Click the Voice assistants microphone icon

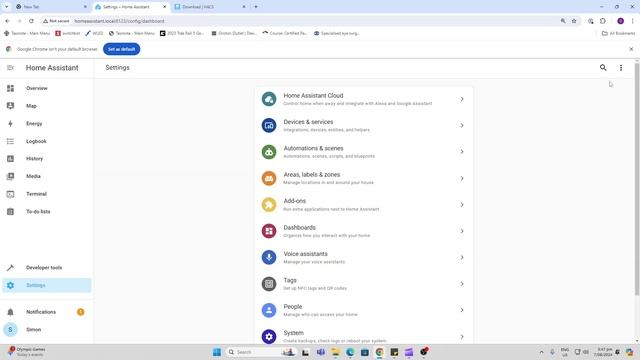pos(269,257)
